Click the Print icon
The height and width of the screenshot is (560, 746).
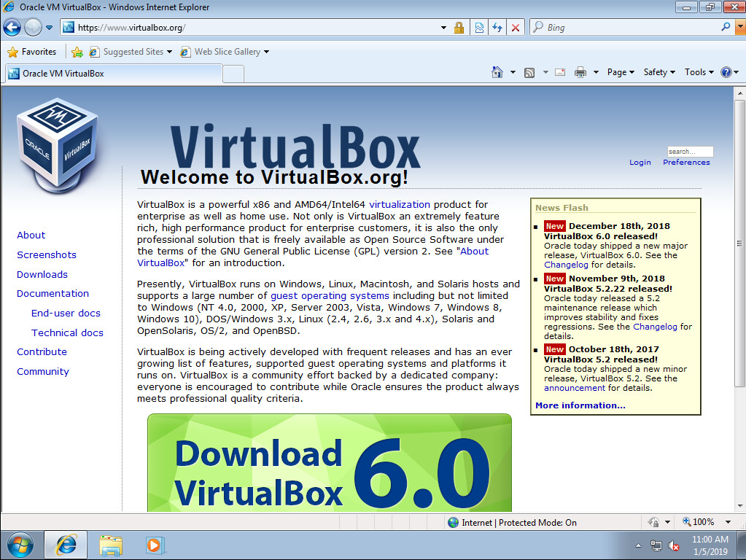(580, 72)
